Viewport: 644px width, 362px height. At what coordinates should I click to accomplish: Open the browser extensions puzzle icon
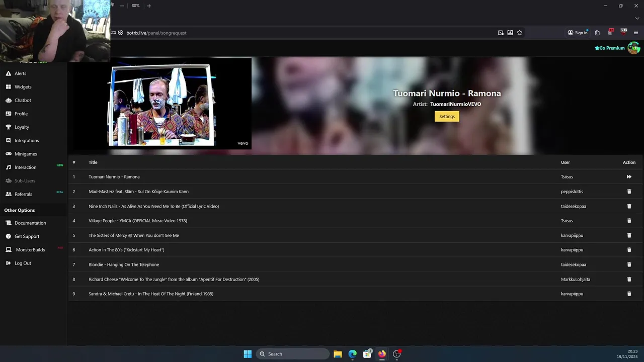coord(597,33)
